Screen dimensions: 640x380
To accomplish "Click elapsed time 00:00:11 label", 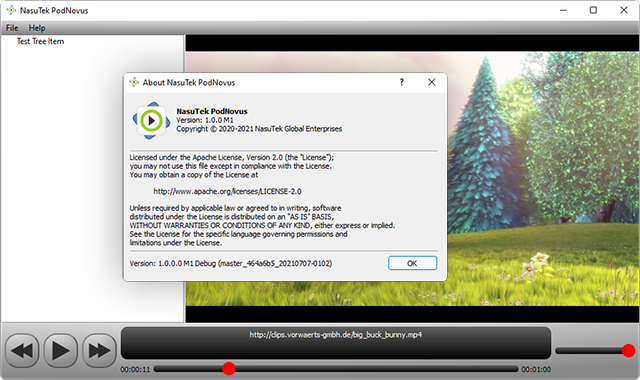I will [x=135, y=369].
